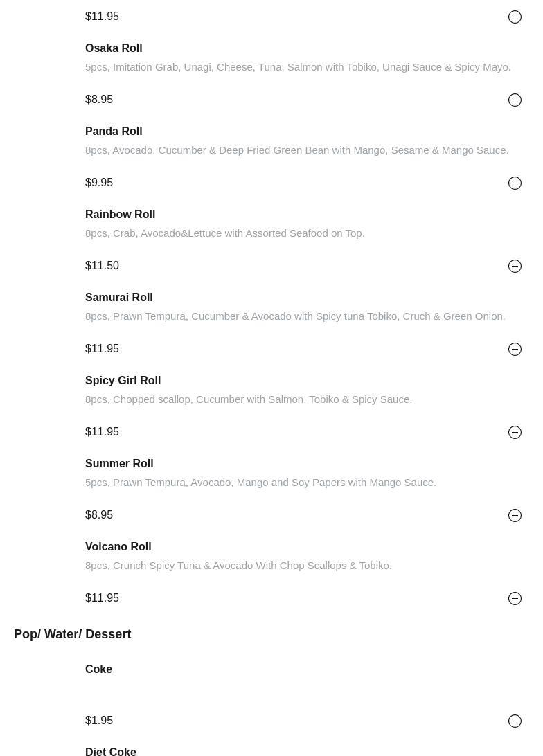This screenshot has width=543, height=756.
Task: Open the Volcano Roll item
Action: coord(118,546)
